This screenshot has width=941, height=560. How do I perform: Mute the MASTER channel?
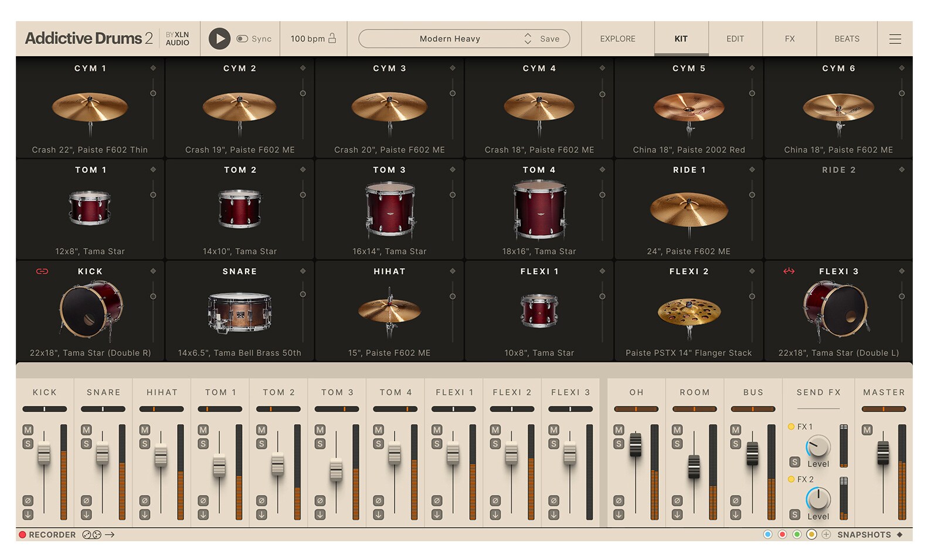pyautogui.click(x=867, y=430)
